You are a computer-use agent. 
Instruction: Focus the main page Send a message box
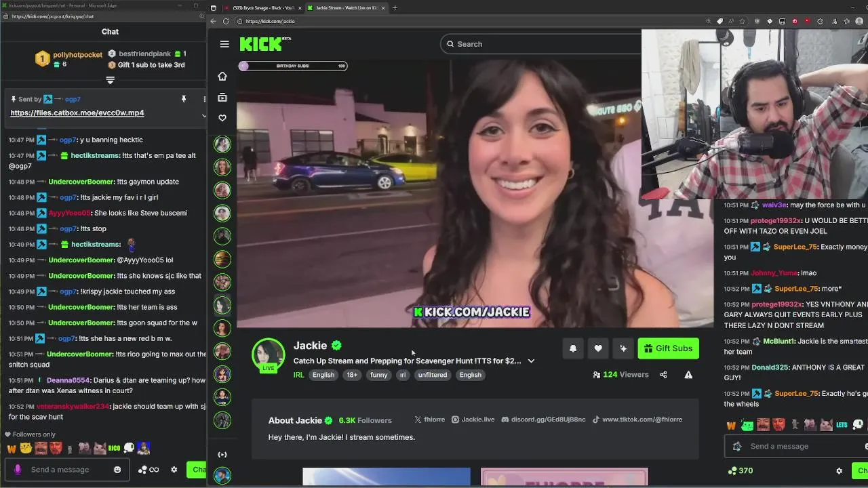(797, 447)
